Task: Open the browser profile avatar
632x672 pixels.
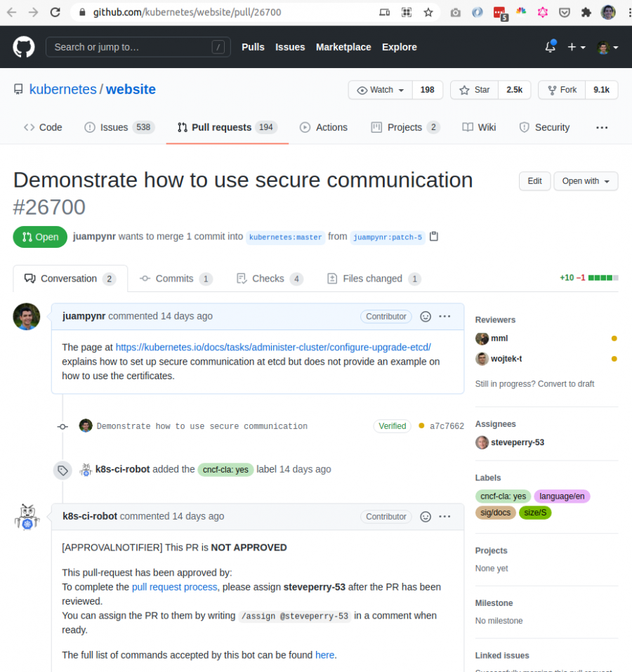Action: point(607,13)
